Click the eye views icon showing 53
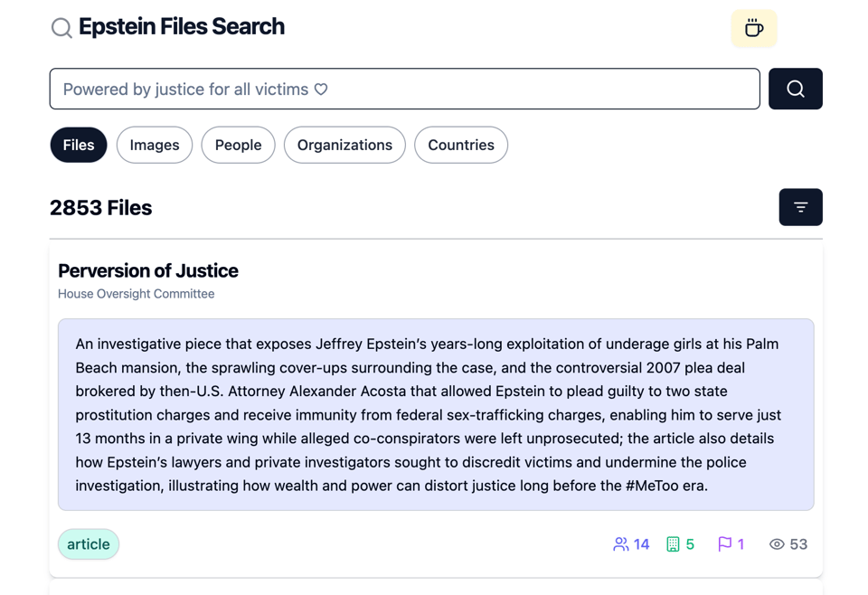 [x=777, y=544]
